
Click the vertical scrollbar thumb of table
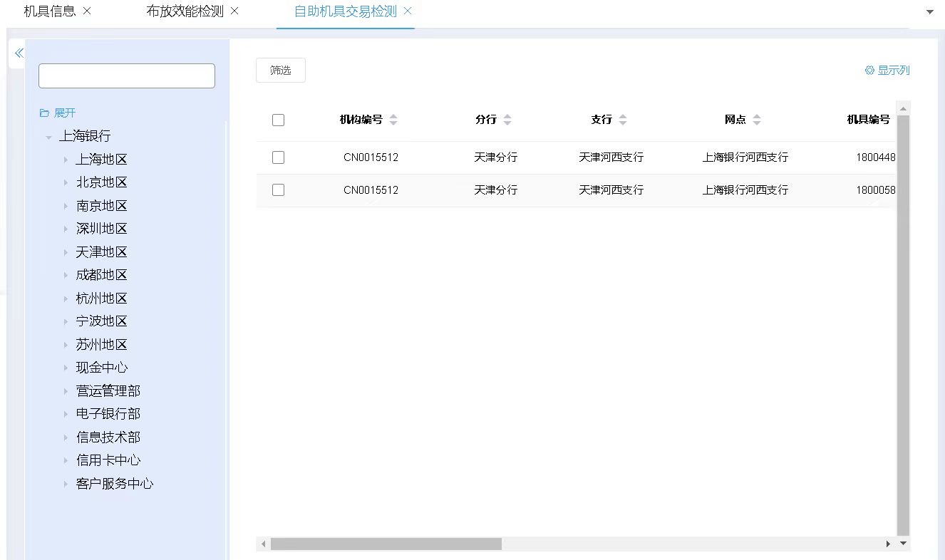(x=903, y=325)
